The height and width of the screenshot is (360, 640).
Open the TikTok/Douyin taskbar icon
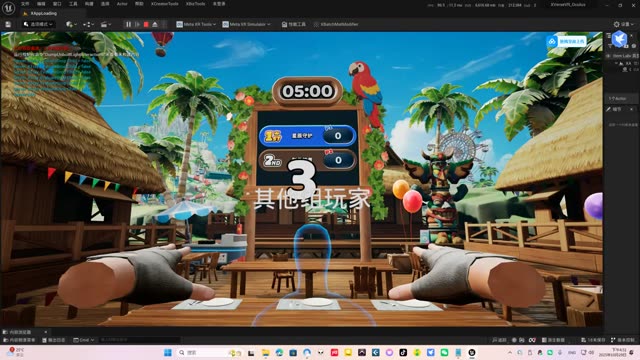403,353
